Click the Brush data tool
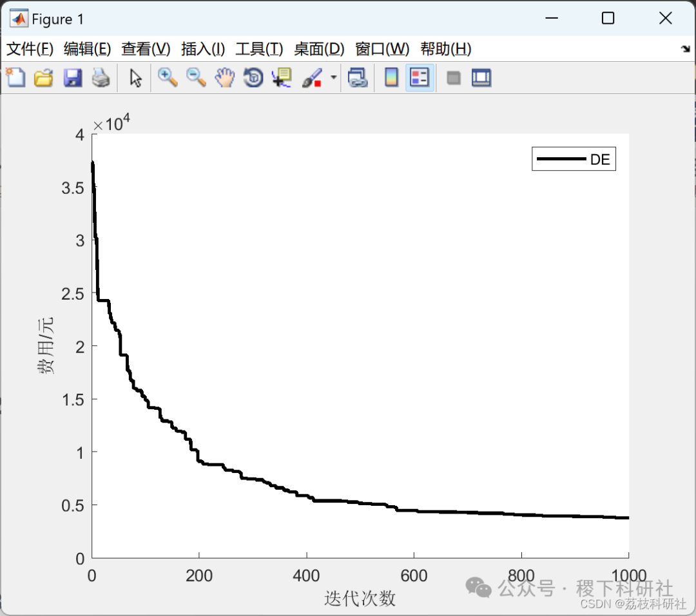Screen dimensions: 696x616 click(x=312, y=78)
